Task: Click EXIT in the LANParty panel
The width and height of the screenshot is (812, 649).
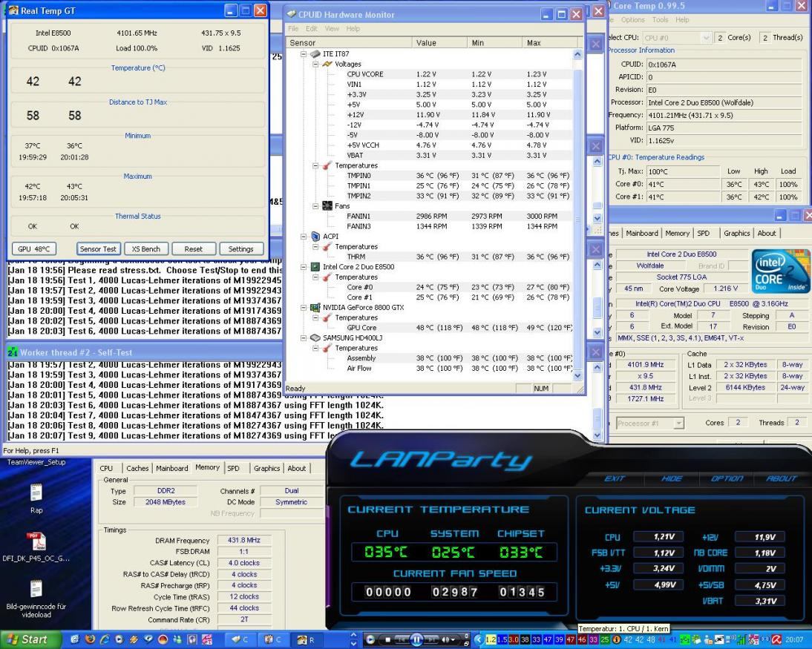Action: tap(614, 478)
